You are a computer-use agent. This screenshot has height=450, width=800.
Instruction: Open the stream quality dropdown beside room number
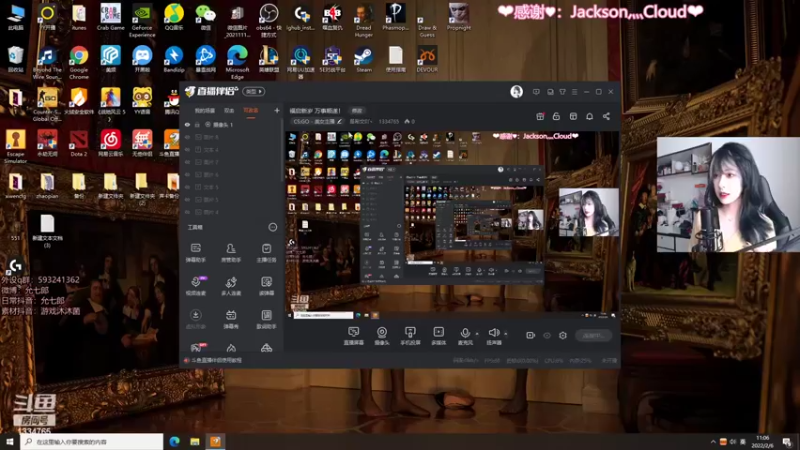pos(360,121)
